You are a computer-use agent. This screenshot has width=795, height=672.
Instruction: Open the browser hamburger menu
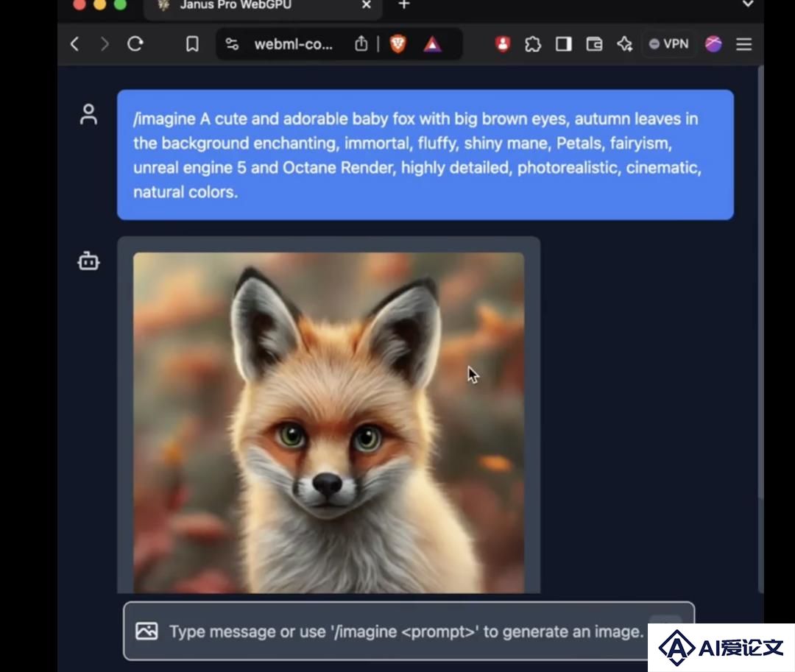[743, 44]
